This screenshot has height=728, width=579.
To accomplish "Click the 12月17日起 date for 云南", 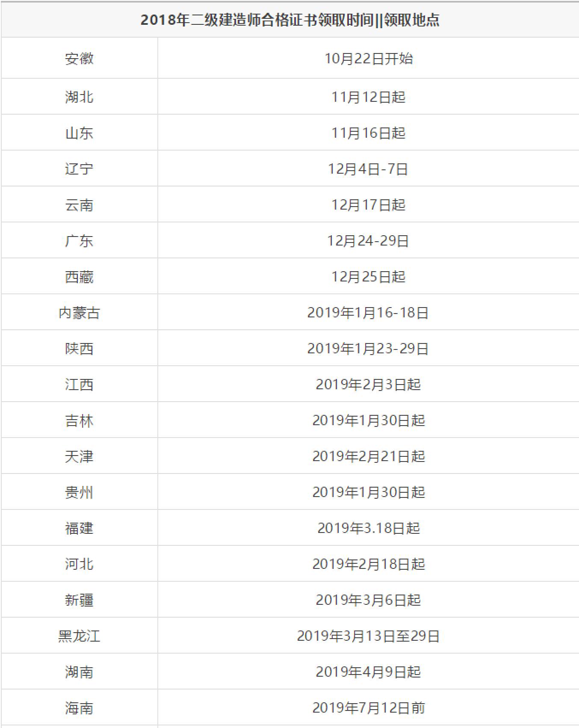I will (369, 204).
